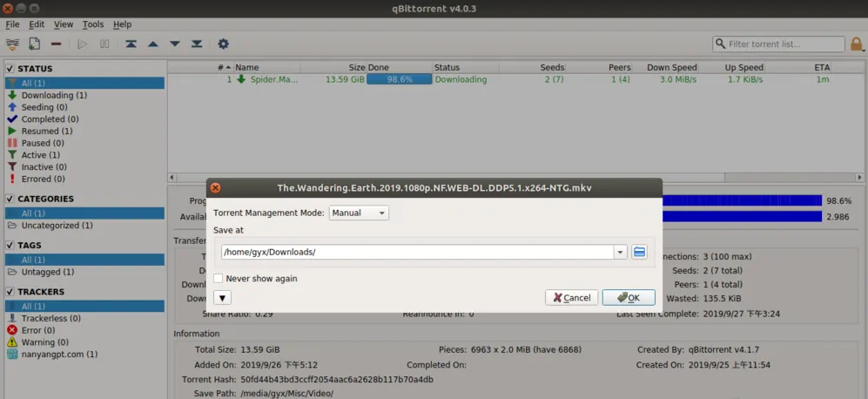Click the red Delete torrent toolbar icon

coord(56,44)
